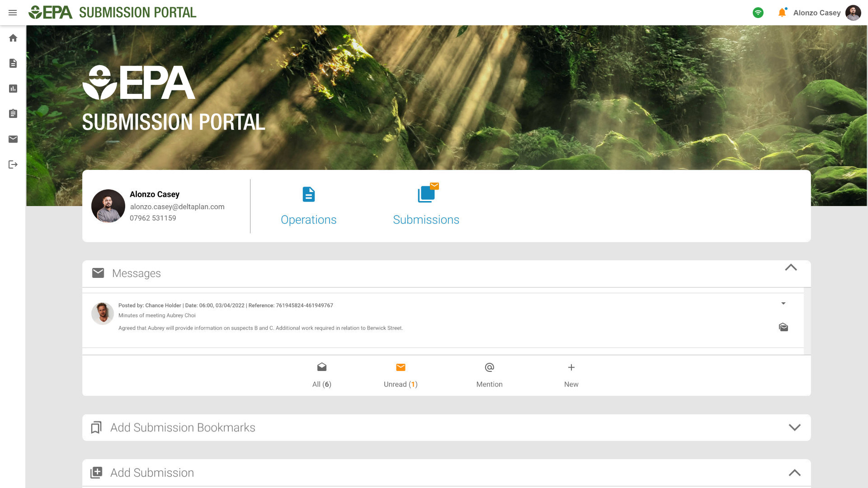Open the Tasks clipboard icon in sidebar
Image resolution: width=868 pixels, height=488 pixels.
click(13, 114)
